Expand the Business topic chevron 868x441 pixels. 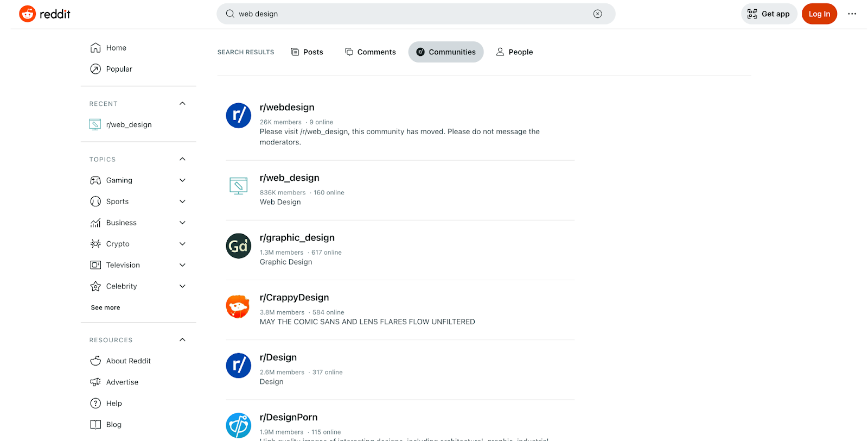182,223
